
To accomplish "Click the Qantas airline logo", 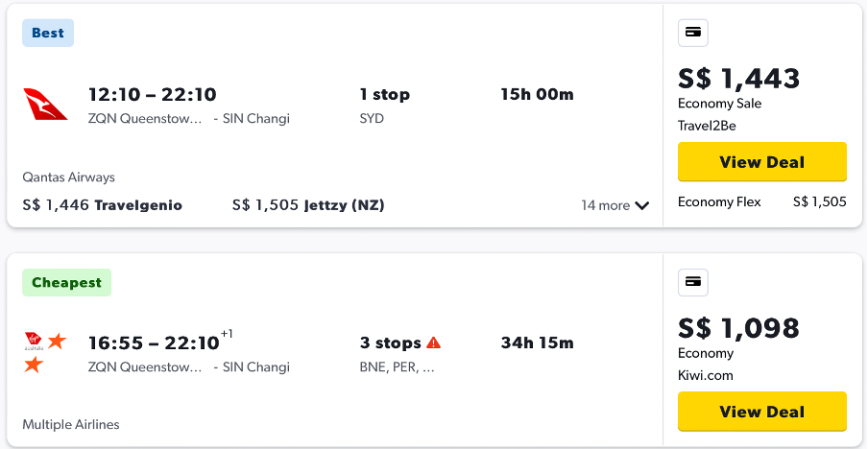I will coord(45,105).
